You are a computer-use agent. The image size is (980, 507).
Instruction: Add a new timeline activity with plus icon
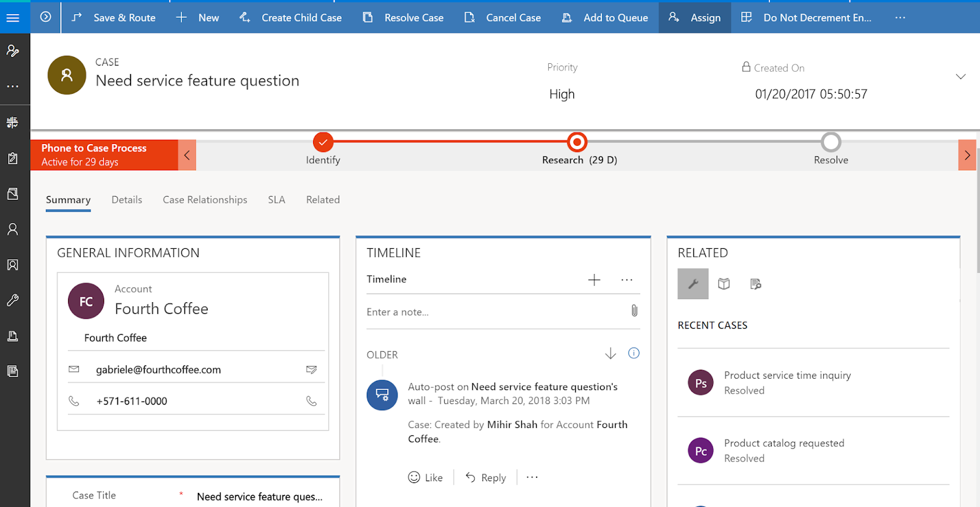(x=594, y=280)
